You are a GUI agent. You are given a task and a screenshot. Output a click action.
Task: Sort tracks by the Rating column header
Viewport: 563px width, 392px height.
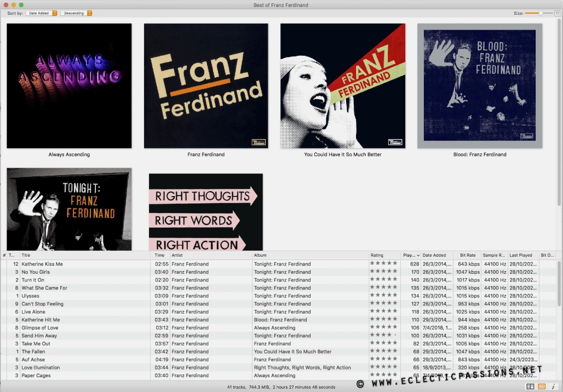[384, 255]
